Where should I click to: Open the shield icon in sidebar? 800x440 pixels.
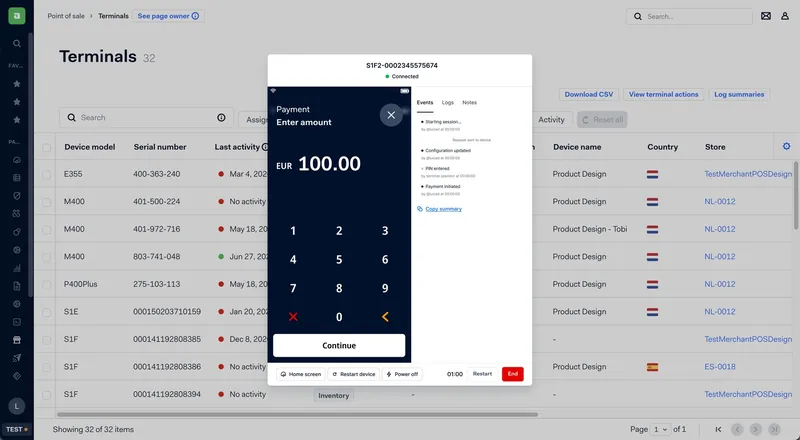(x=17, y=196)
